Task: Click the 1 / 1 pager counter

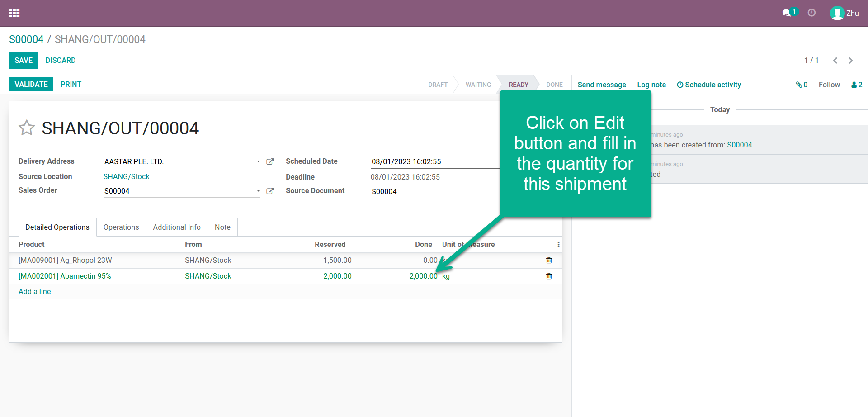Action: click(811, 60)
